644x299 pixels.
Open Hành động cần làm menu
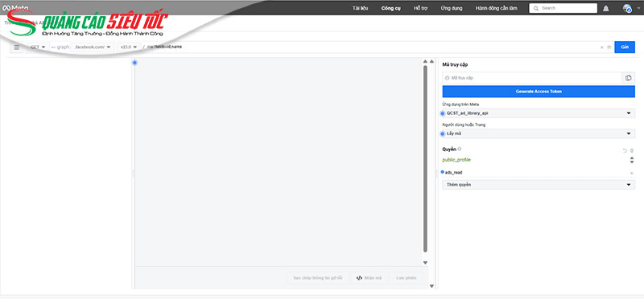(x=496, y=8)
